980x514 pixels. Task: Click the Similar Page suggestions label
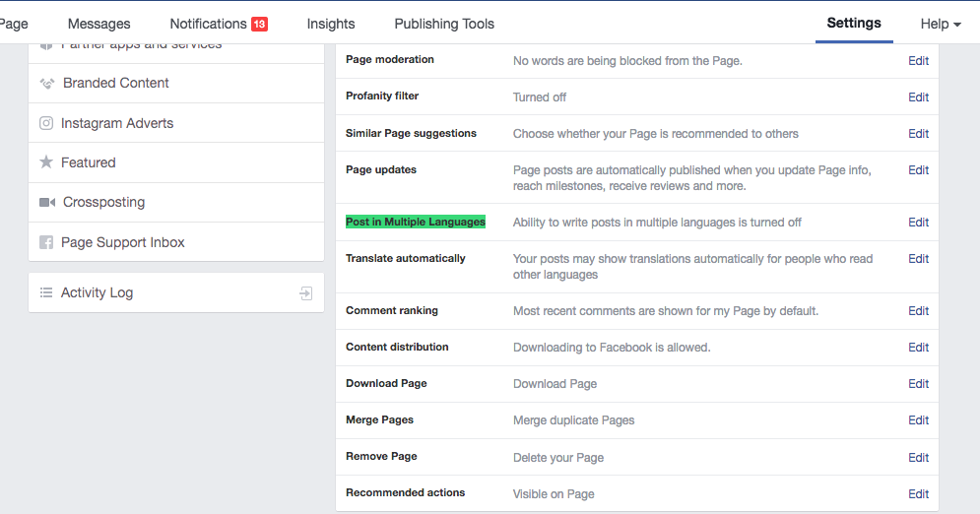412,133
